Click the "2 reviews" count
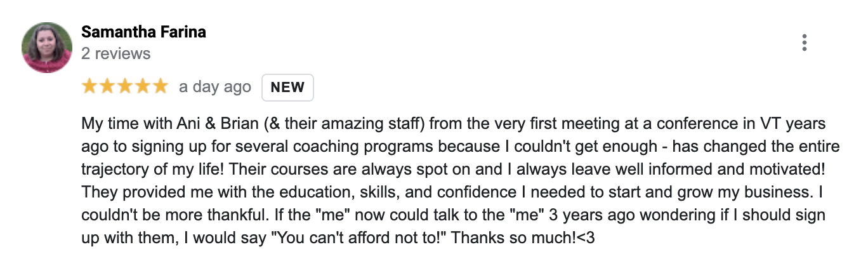868x254 pixels. tap(116, 53)
